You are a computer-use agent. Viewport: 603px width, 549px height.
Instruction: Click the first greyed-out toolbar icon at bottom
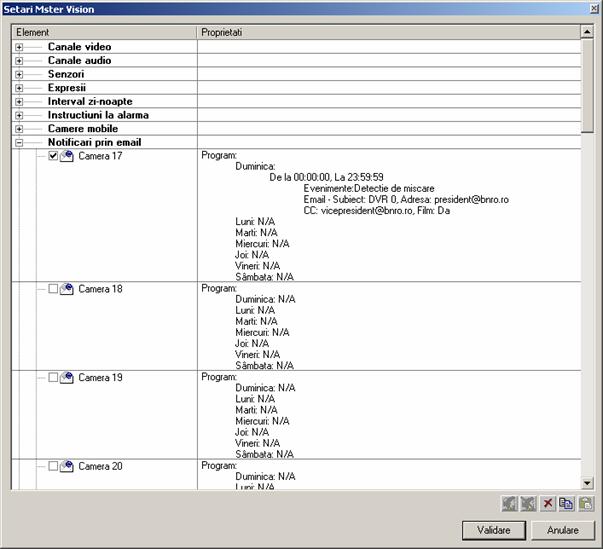pos(511,505)
